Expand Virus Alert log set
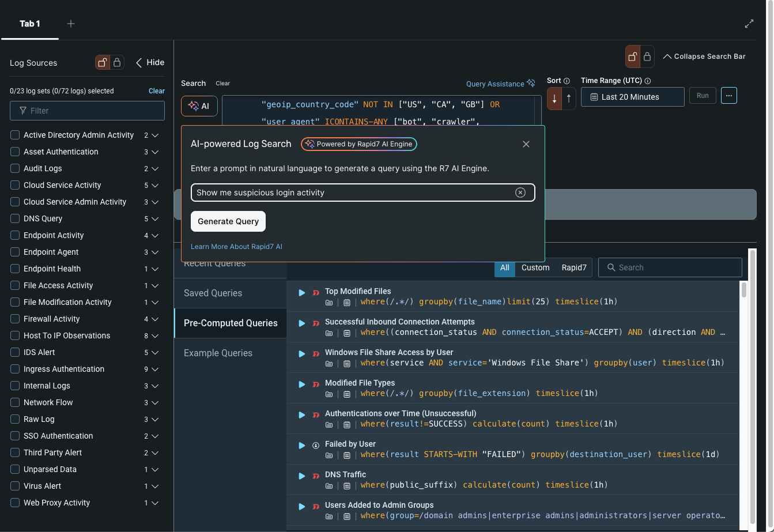The image size is (774, 532). [x=155, y=486]
